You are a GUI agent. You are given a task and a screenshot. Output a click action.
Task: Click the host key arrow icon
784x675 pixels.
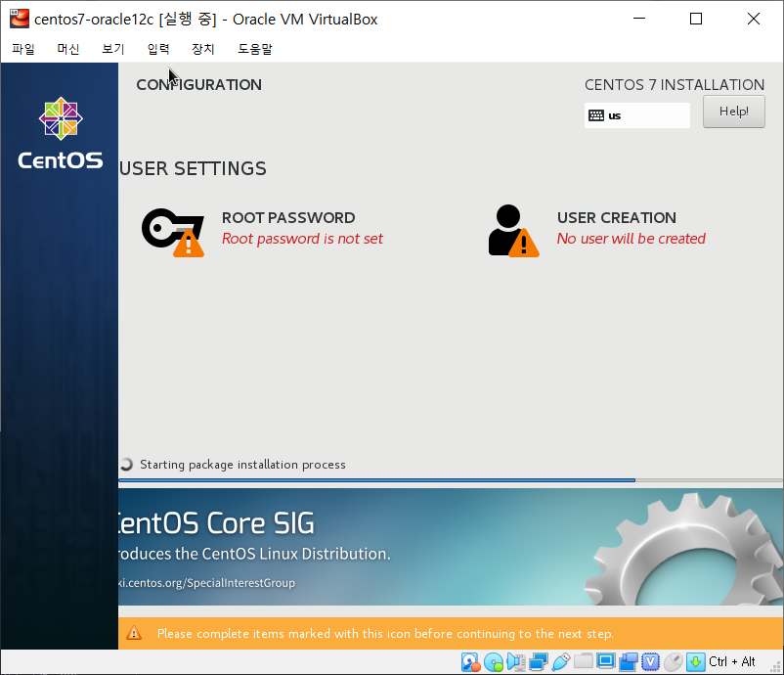[695, 662]
